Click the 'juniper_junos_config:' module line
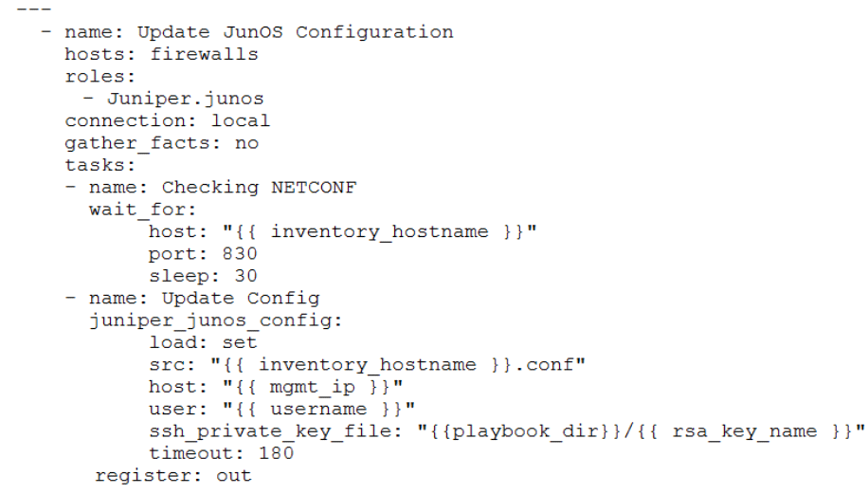The height and width of the screenshot is (494, 868). click(x=216, y=320)
